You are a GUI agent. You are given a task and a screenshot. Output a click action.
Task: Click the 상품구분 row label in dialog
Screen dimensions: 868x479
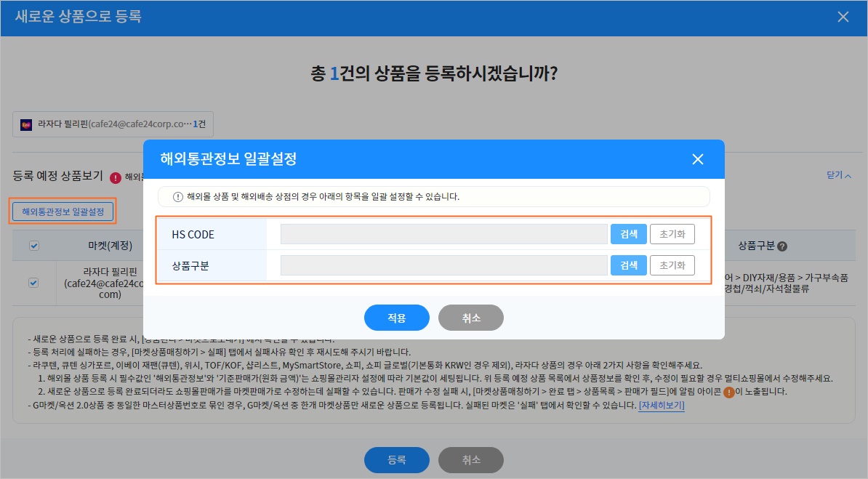pyautogui.click(x=190, y=266)
